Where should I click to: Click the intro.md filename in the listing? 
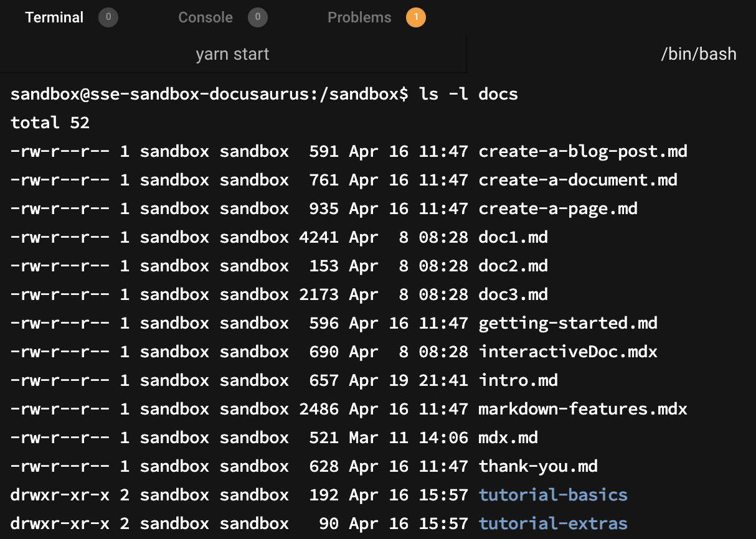click(x=517, y=380)
